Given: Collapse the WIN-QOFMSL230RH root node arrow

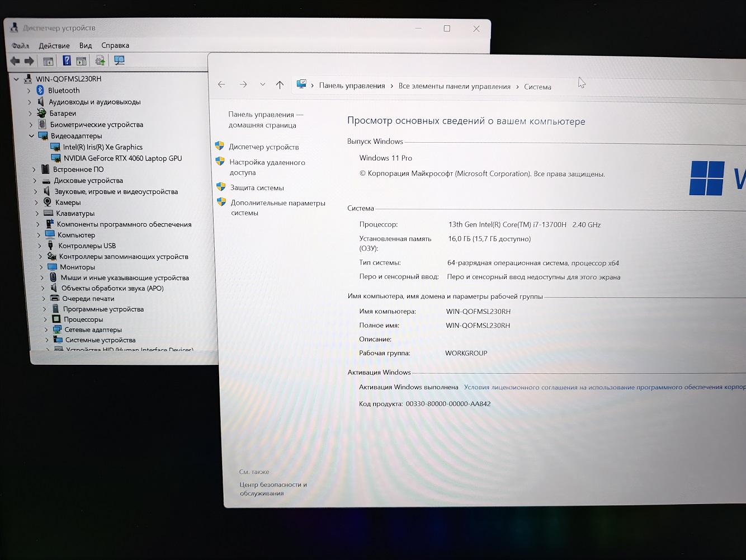Looking at the screenshot, I should 17,79.
